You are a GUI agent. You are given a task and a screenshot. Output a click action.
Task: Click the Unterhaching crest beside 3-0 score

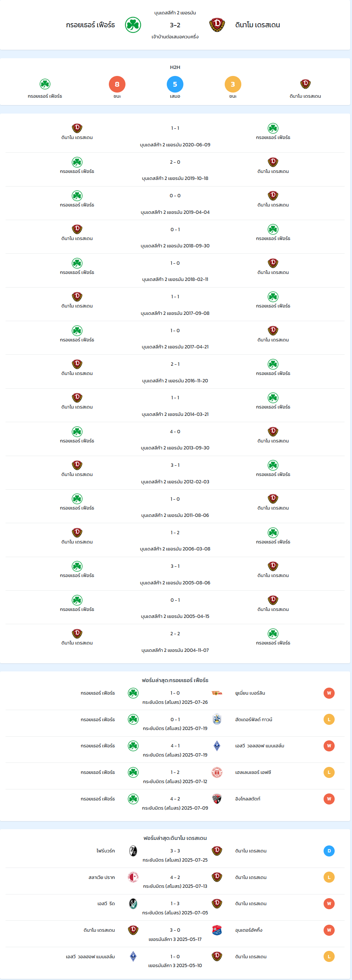click(x=217, y=930)
